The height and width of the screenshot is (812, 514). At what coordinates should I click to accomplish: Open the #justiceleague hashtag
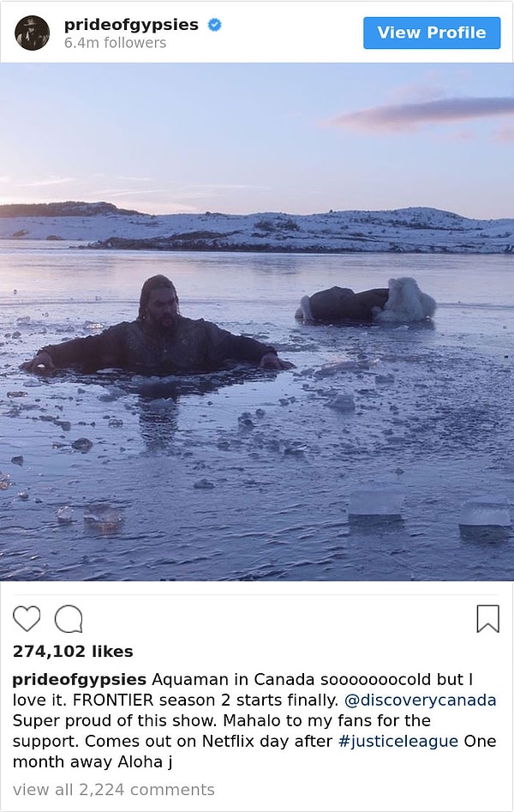(x=398, y=742)
